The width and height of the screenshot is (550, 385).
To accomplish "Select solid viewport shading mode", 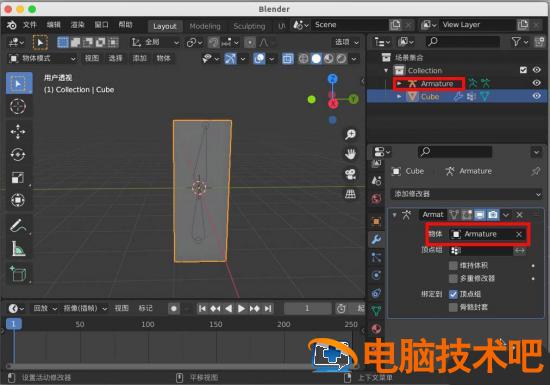I will [316, 59].
